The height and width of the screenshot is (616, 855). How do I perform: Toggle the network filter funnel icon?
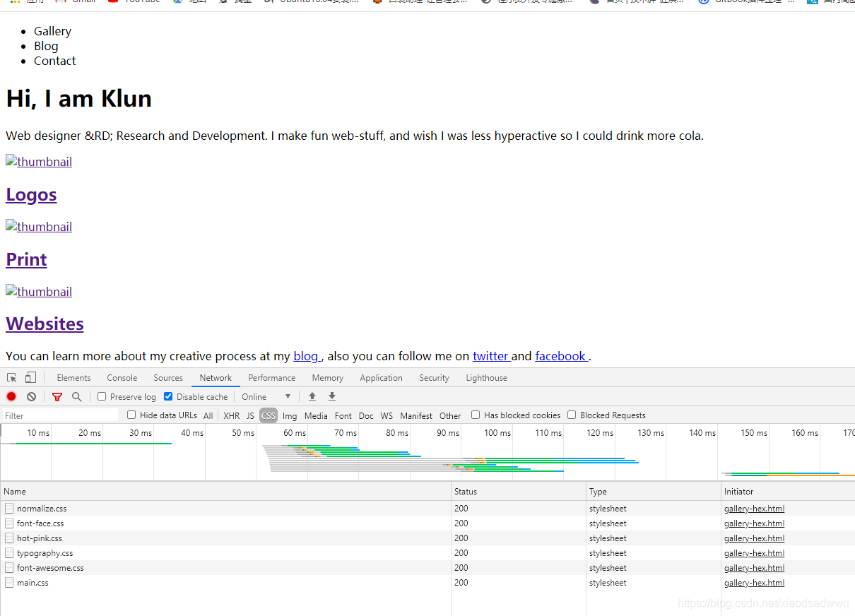click(57, 396)
